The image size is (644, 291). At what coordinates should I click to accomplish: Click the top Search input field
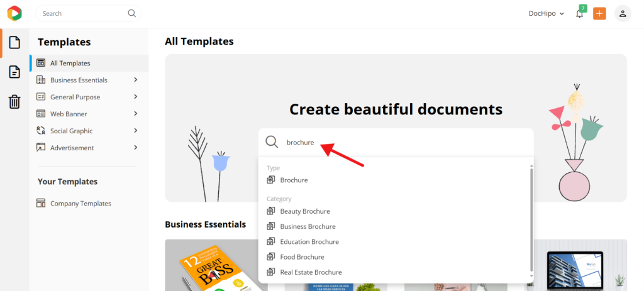click(88, 13)
